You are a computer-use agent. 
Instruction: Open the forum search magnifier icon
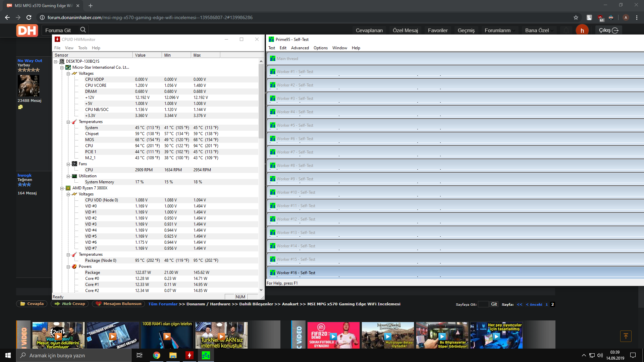pos(83,30)
